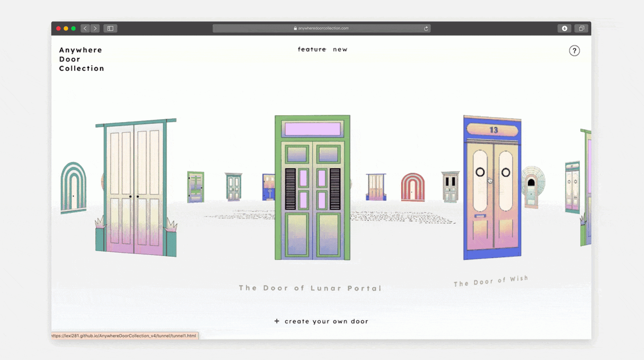Click the plus icon beside create your own door
This screenshot has height=360, width=644.
pos(277,321)
